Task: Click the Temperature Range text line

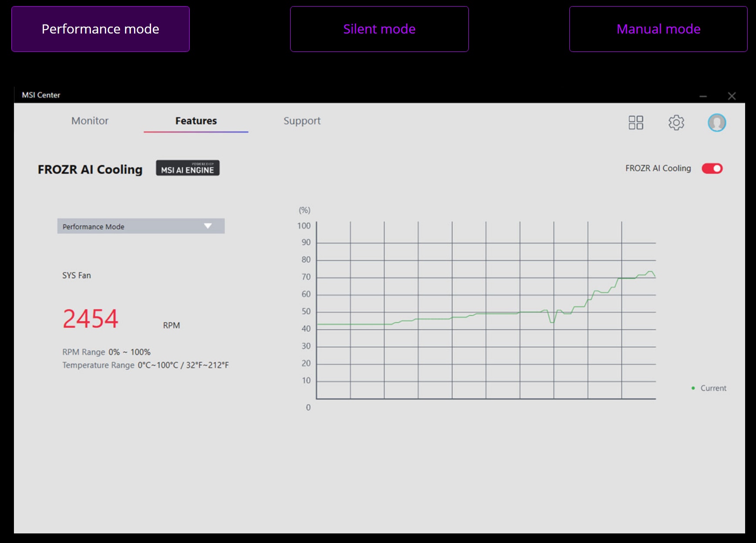Action: click(145, 365)
